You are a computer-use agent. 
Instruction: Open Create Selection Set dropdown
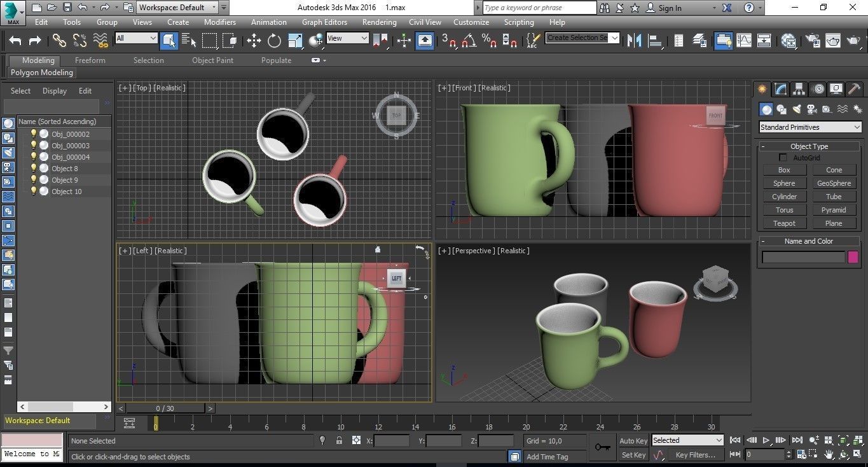582,38
